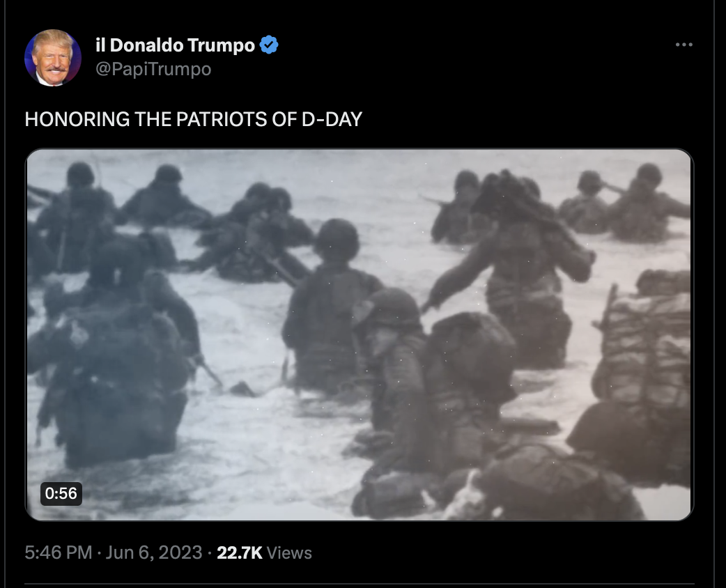The width and height of the screenshot is (726, 588).
Task: Click the blue verified checkmark badge
Action: point(269,45)
